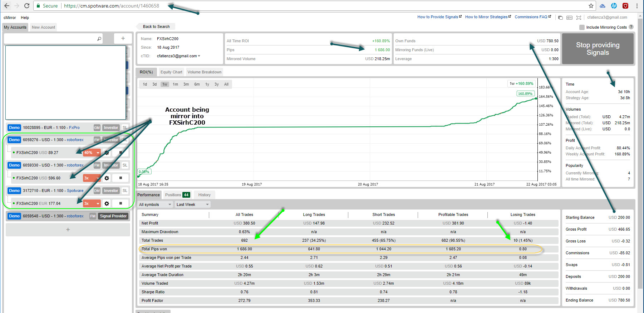This screenshot has width=644, height=313.
Task: Open the cloud extension icon
Action: tap(603, 6)
